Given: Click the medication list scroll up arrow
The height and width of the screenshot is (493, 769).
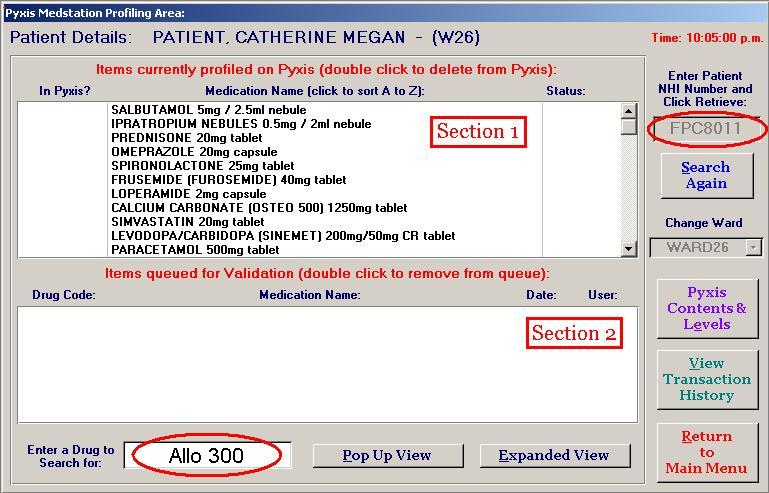Looking at the screenshot, I should (x=628, y=110).
